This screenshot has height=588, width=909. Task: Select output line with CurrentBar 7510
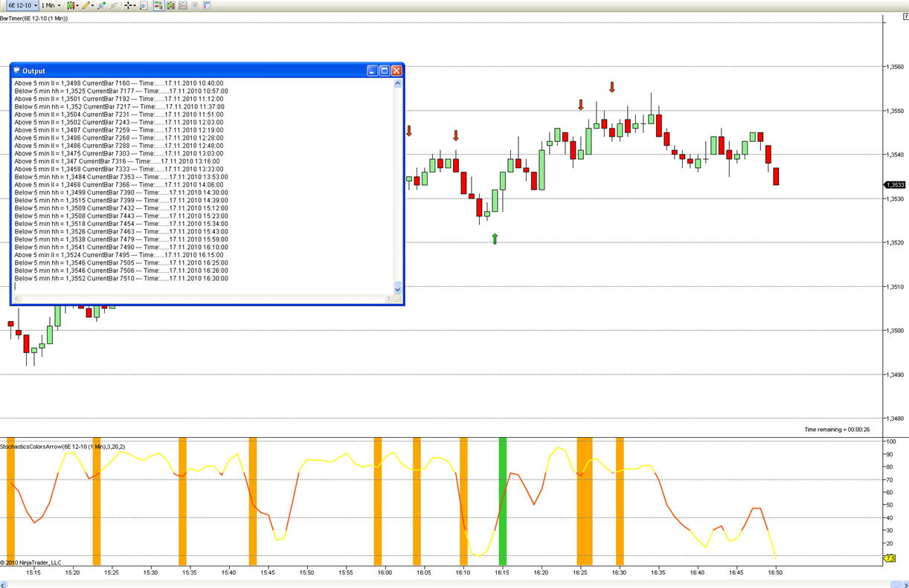pyautogui.click(x=121, y=278)
